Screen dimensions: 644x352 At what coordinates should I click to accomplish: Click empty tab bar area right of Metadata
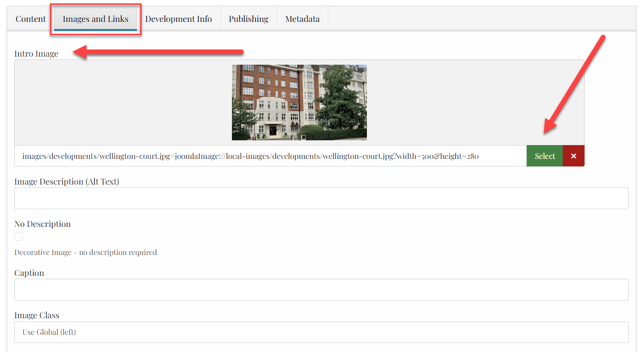pos(475,19)
